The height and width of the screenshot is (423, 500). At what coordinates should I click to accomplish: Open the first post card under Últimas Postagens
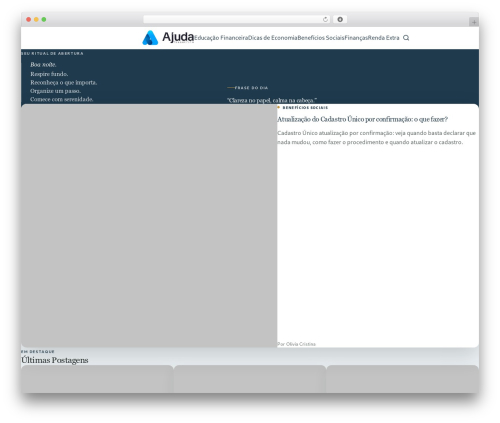[97, 379]
